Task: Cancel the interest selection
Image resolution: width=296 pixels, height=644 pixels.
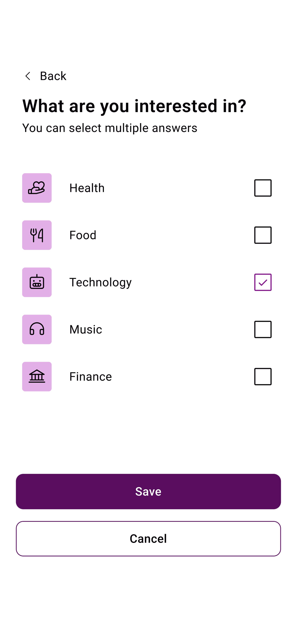Action: 148,538
